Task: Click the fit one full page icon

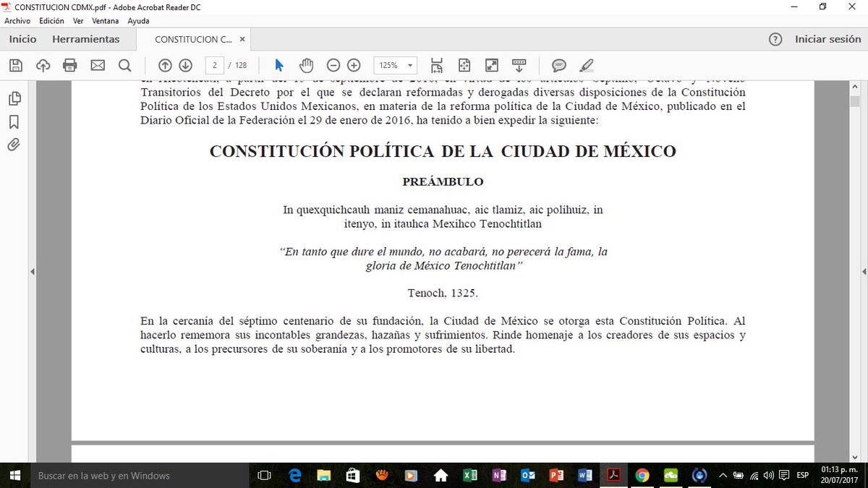Action: pyautogui.click(x=464, y=66)
